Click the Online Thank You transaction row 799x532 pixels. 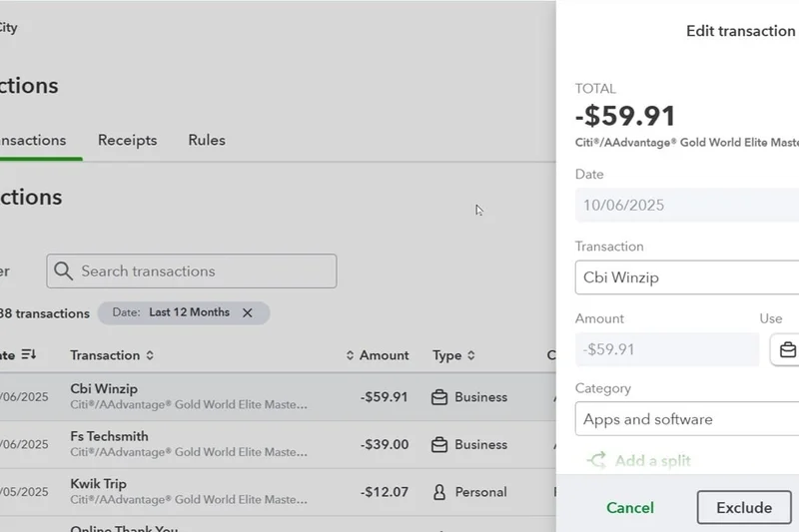coord(278,525)
